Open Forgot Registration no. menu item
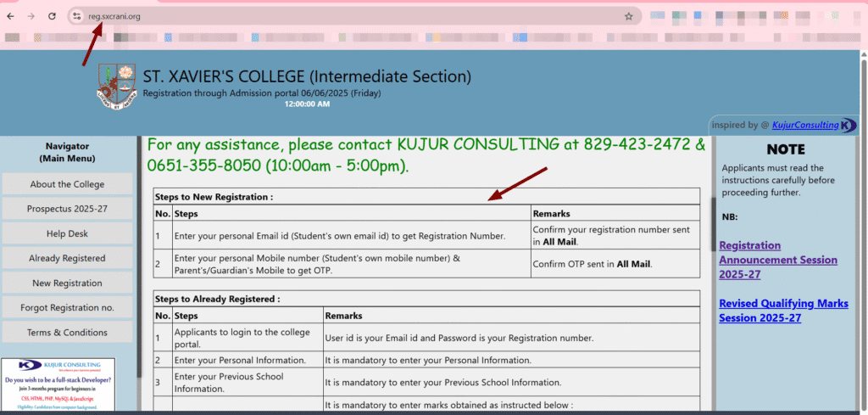This screenshot has height=415, width=868. (67, 307)
